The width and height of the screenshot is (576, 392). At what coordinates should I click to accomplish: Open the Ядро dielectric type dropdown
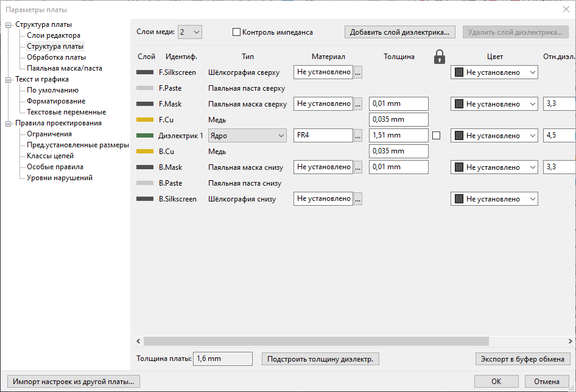(x=247, y=136)
